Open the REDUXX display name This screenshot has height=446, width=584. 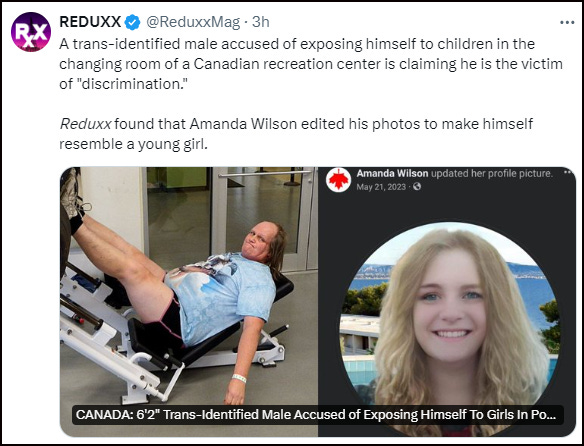90,22
